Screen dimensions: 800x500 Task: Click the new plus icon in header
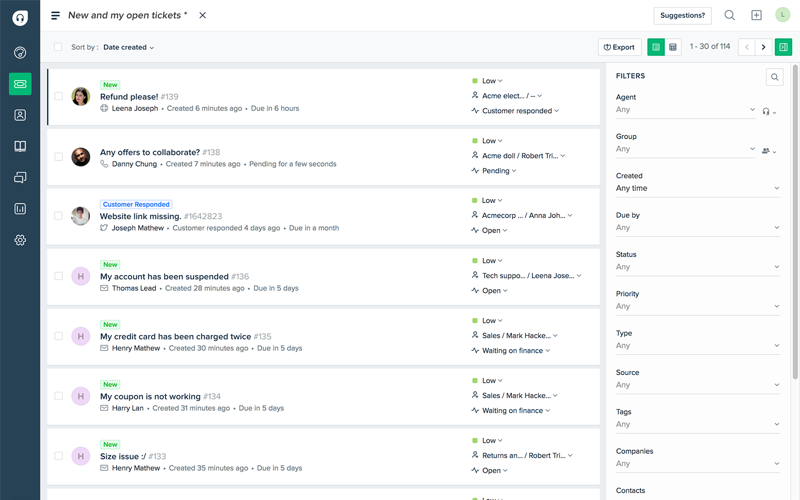[756, 15]
